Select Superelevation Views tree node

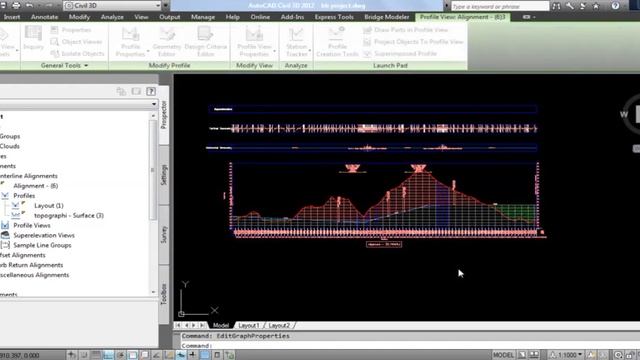[44, 236]
